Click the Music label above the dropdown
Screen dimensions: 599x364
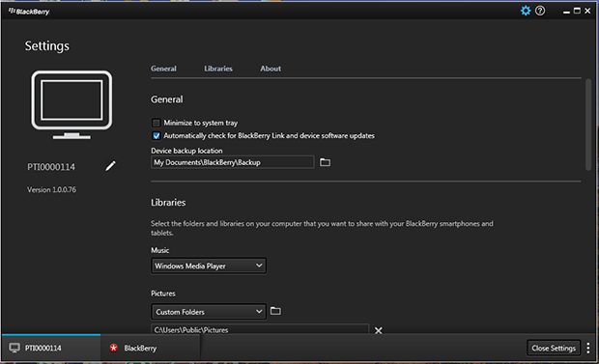159,250
